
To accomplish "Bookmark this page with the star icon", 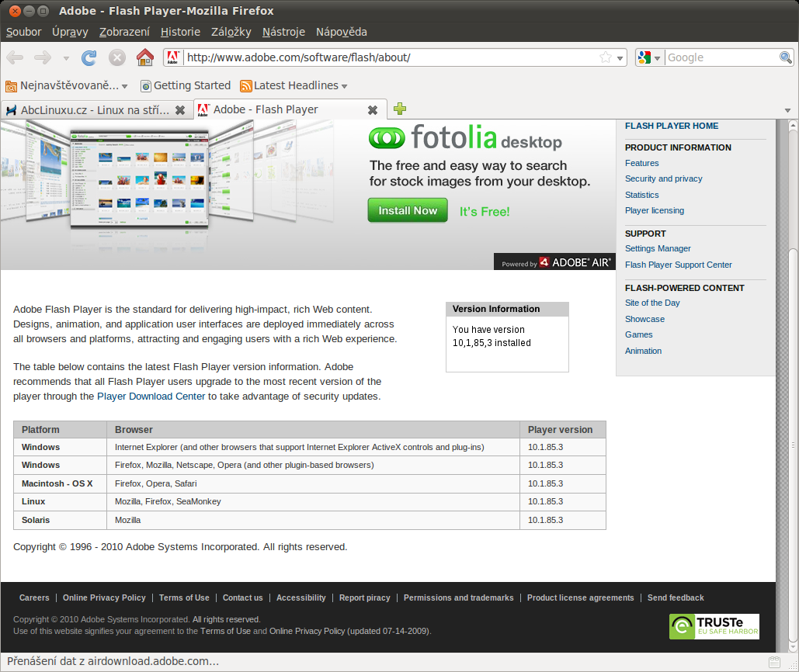I will pos(606,57).
